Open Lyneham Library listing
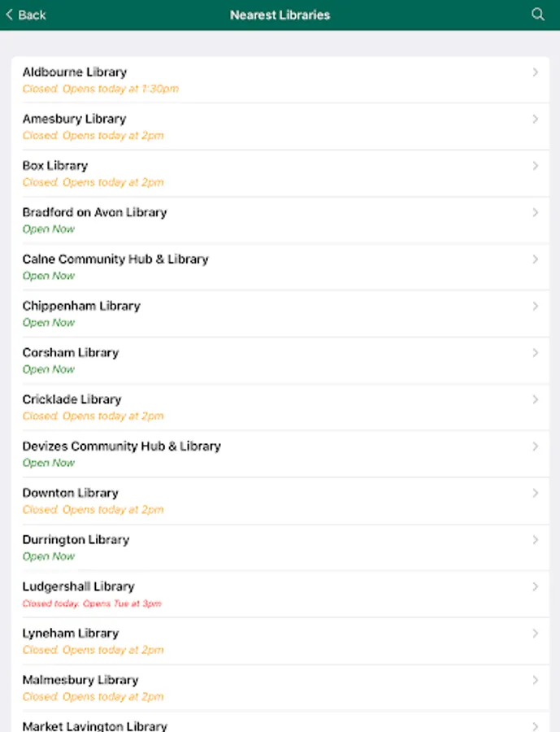Viewport: 560px width, 732px height. click(x=280, y=641)
